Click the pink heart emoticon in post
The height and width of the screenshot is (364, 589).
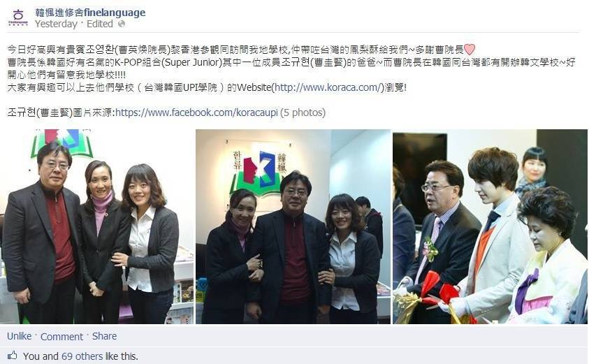(x=470, y=49)
